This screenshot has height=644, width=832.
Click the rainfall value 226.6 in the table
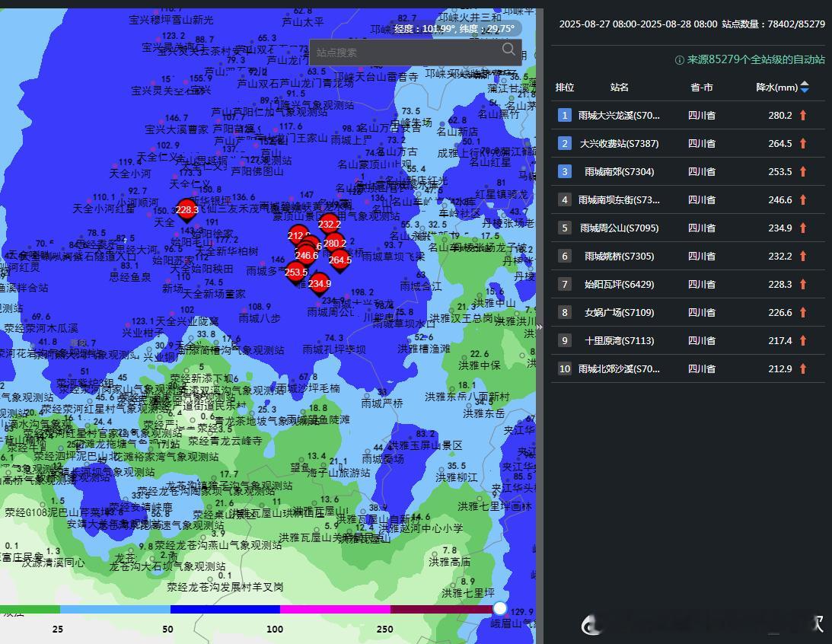[780, 312]
